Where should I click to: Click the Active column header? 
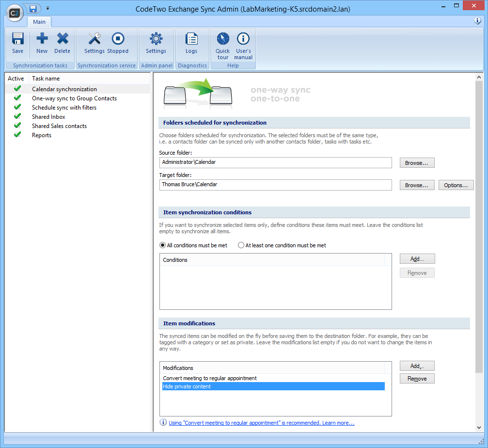pyautogui.click(x=16, y=79)
